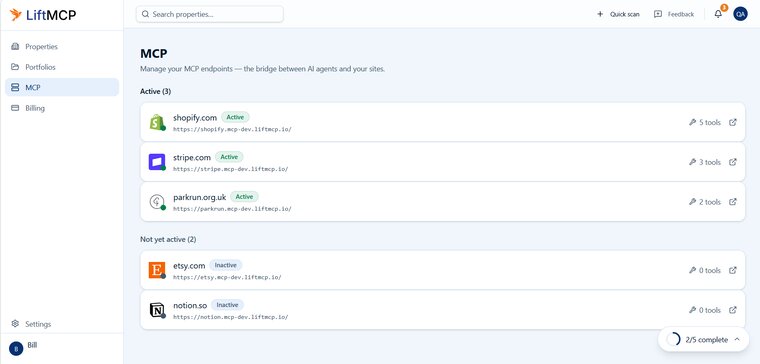Click the shopify.mcp-dev.liftmcp.io URL
This screenshot has width=760, height=364.
[232, 129]
